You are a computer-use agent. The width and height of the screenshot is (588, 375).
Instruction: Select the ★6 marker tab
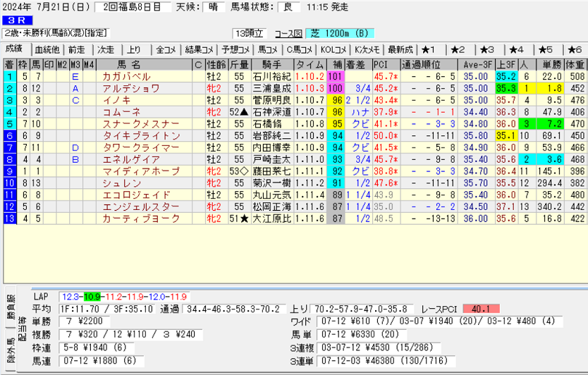click(x=574, y=49)
